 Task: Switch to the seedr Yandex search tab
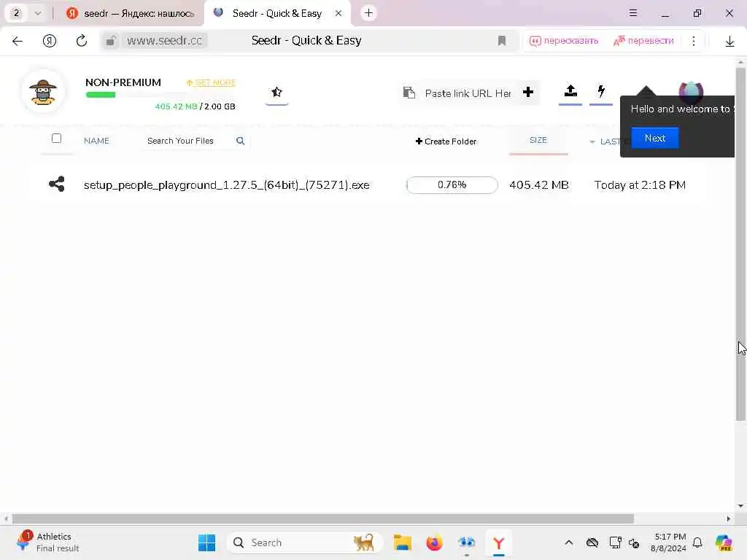click(x=131, y=13)
